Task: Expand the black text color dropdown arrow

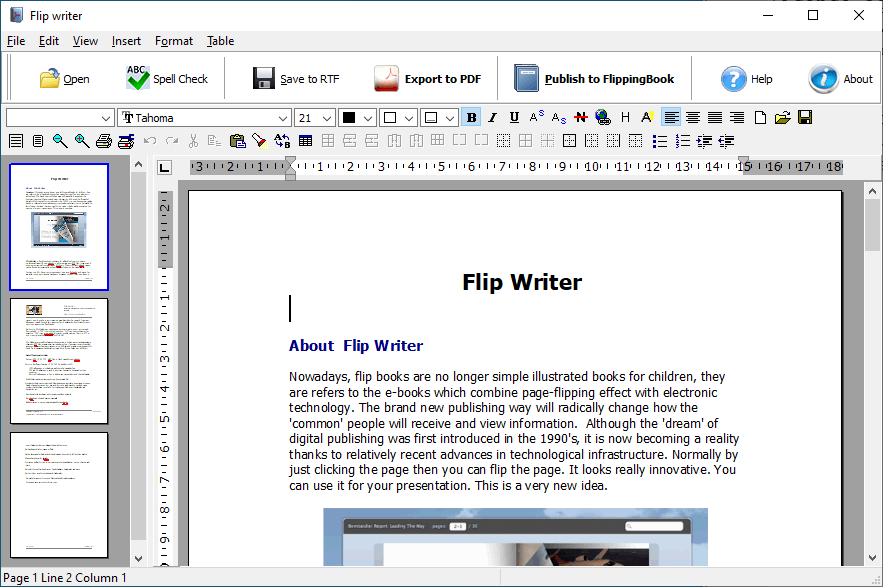Action: click(368, 118)
